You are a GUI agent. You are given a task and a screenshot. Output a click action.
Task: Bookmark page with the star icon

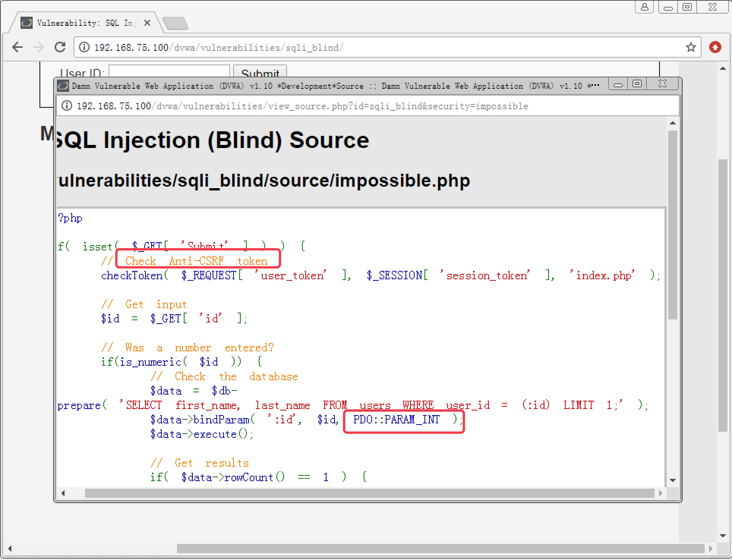691,47
